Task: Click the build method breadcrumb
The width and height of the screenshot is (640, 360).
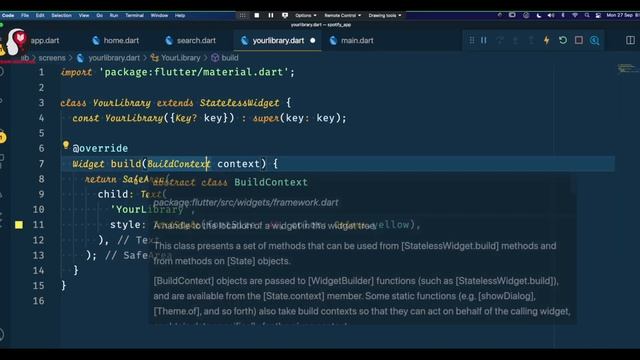Action: click(230, 58)
